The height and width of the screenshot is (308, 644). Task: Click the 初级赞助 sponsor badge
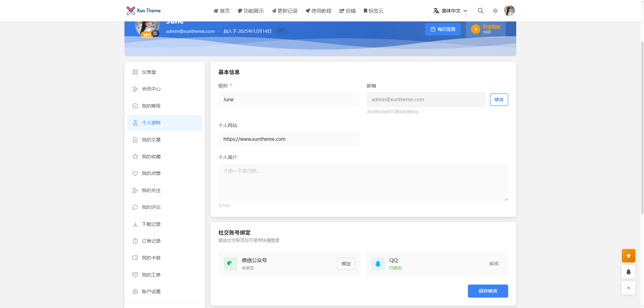pos(485,29)
